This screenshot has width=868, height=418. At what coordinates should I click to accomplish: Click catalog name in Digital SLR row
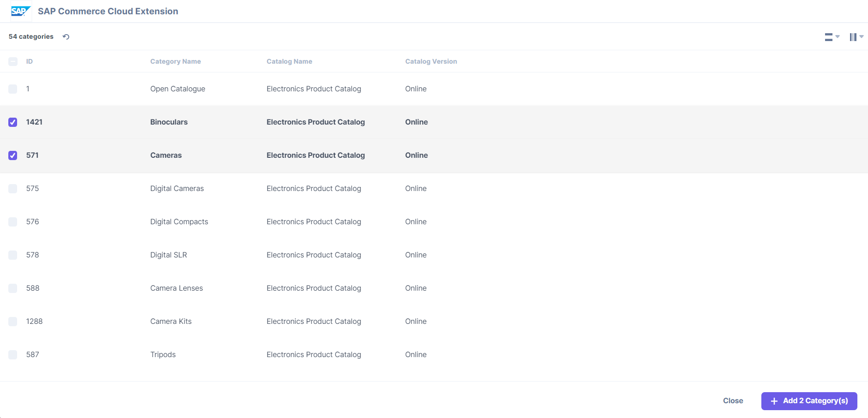click(x=314, y=255)
